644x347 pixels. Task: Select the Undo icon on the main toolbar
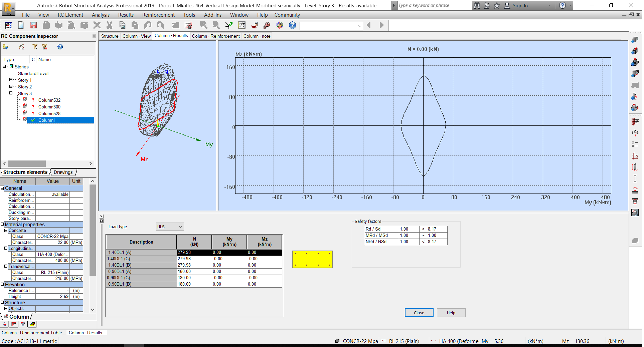(x=147, y=25)
